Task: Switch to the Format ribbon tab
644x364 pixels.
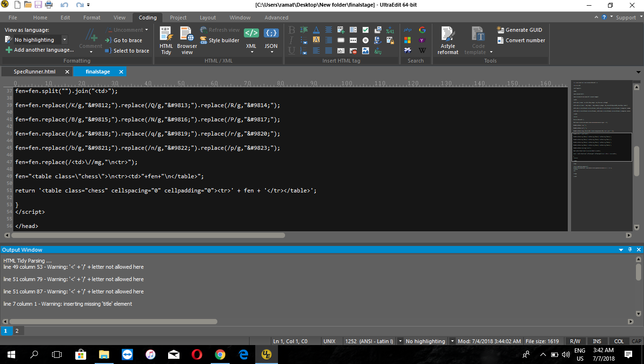Action: point(92,18)
